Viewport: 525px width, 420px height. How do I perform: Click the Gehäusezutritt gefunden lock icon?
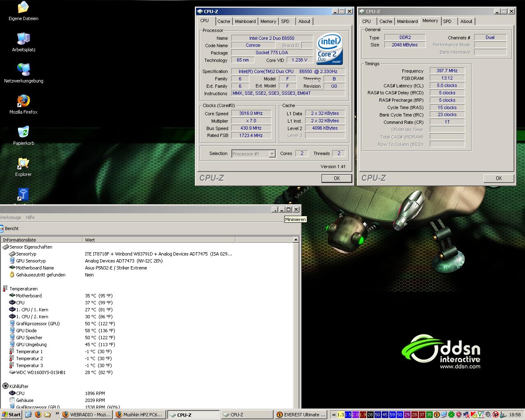[12, 275]
